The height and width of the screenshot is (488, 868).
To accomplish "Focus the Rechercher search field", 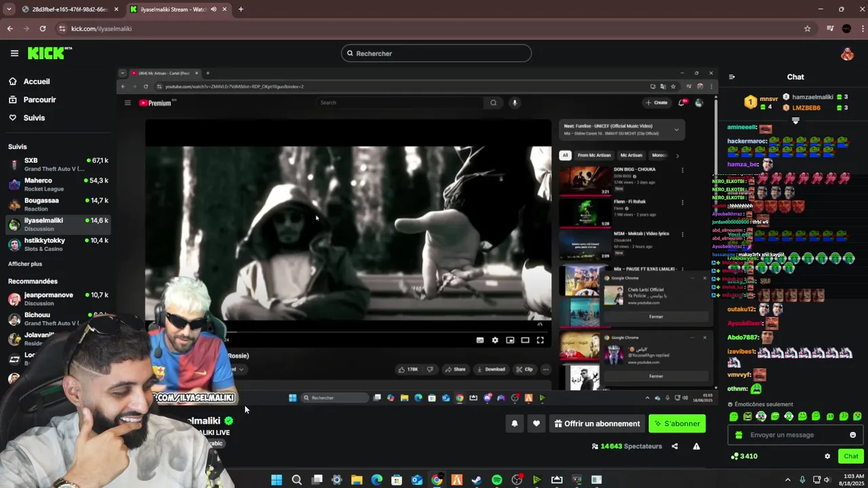I will pyautogui.click(x=436, y=54).
